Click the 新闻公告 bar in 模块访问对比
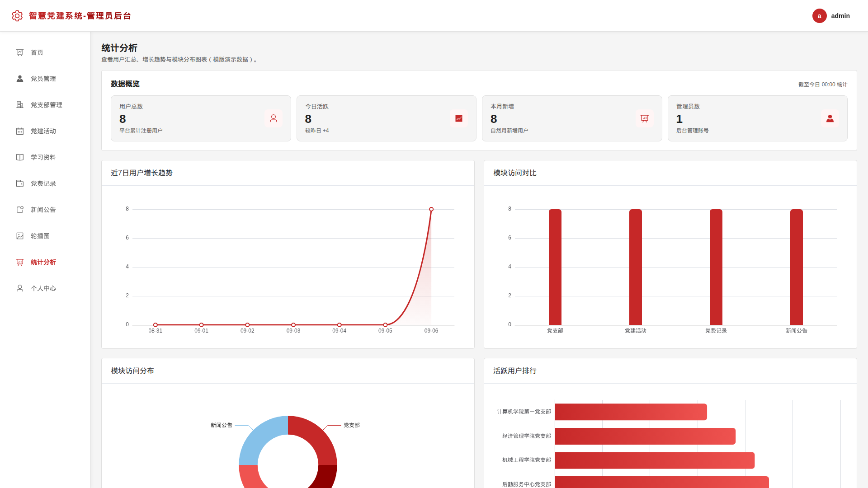 [x=797, y=267]
